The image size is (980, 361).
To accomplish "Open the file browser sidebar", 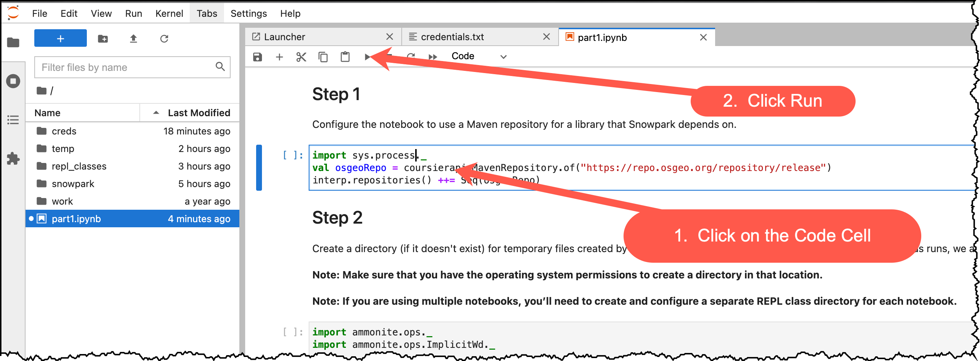I will tap(13, 43).
